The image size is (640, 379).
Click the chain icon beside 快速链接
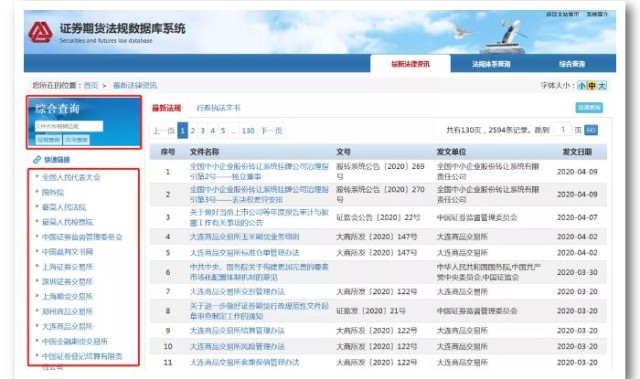(37, 160)
